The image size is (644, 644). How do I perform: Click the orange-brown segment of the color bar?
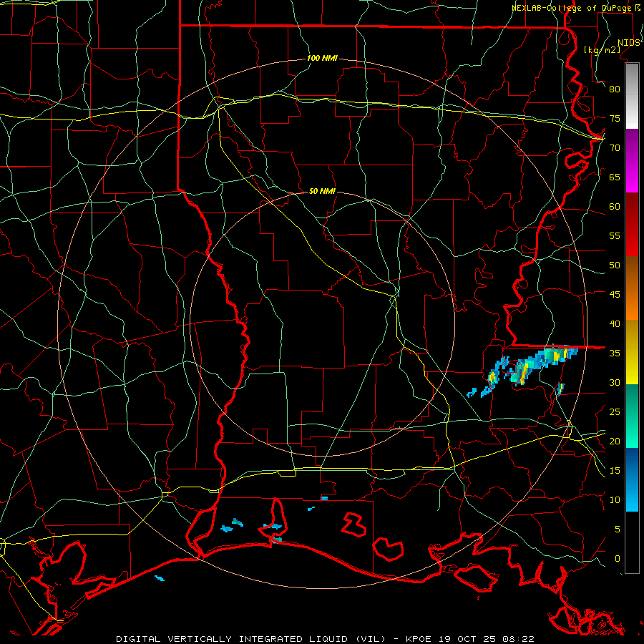coord(632,288)
